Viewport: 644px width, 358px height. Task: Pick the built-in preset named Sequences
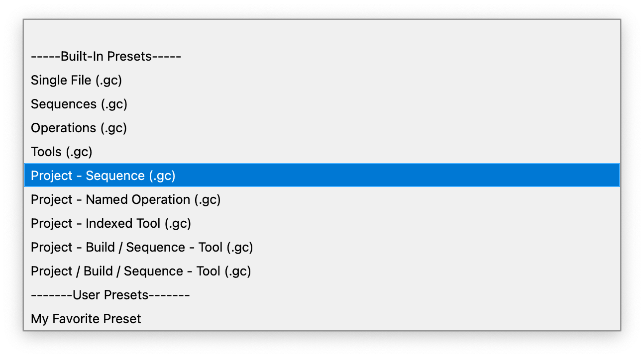click(x=79, y=104)
